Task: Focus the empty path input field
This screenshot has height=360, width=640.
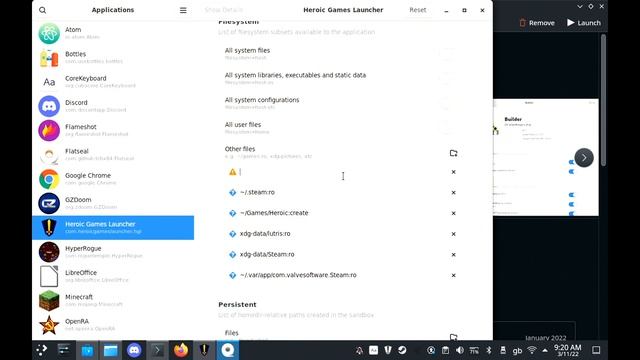Action: click(x=341, y=172)
